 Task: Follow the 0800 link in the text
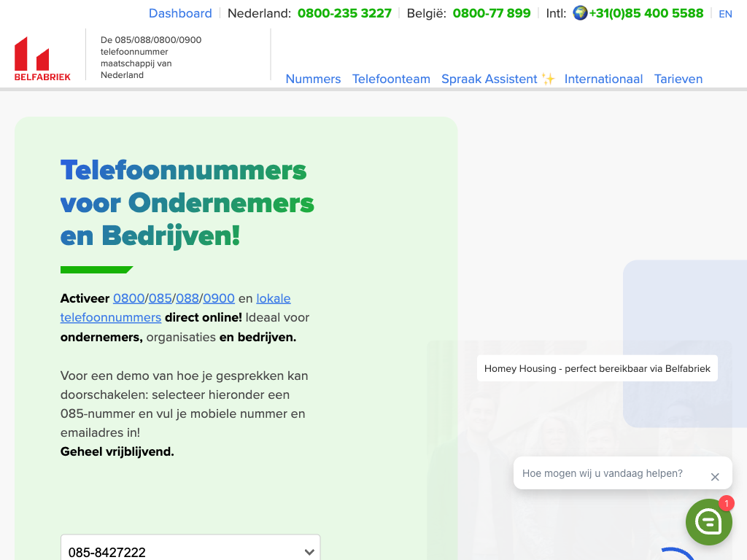(128, 298)
